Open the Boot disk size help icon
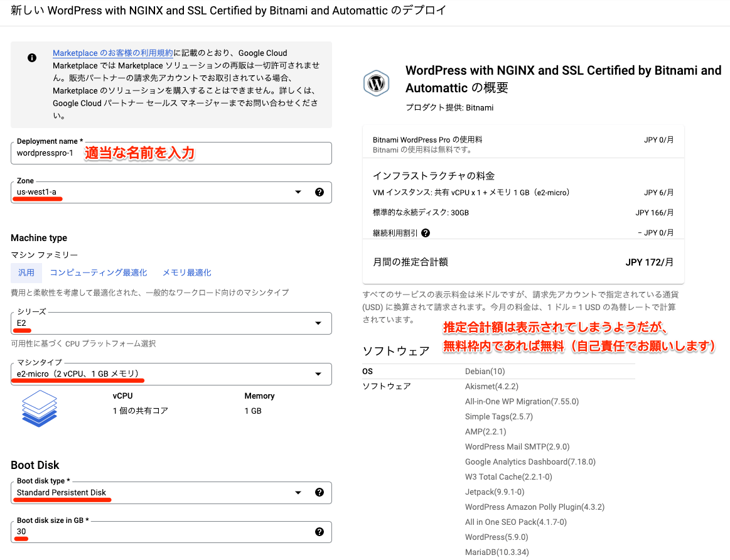Viewport: 730px width, 560px height. point(319,532)
